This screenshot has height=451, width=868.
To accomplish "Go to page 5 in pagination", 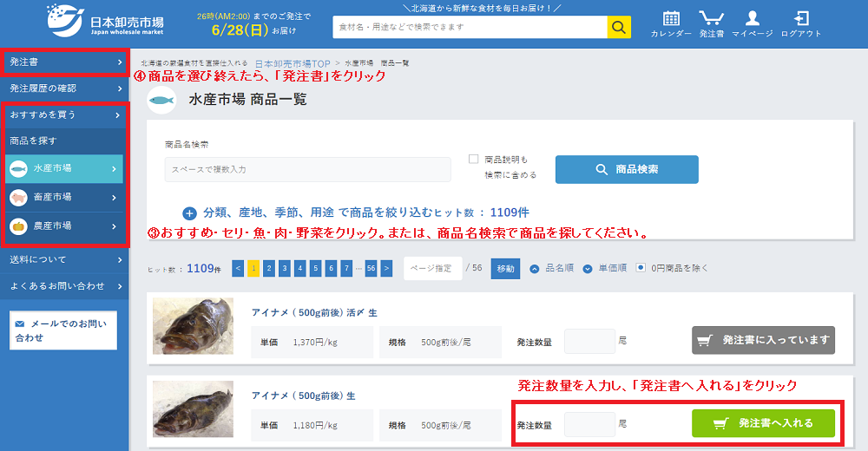I will pos(316,268).
